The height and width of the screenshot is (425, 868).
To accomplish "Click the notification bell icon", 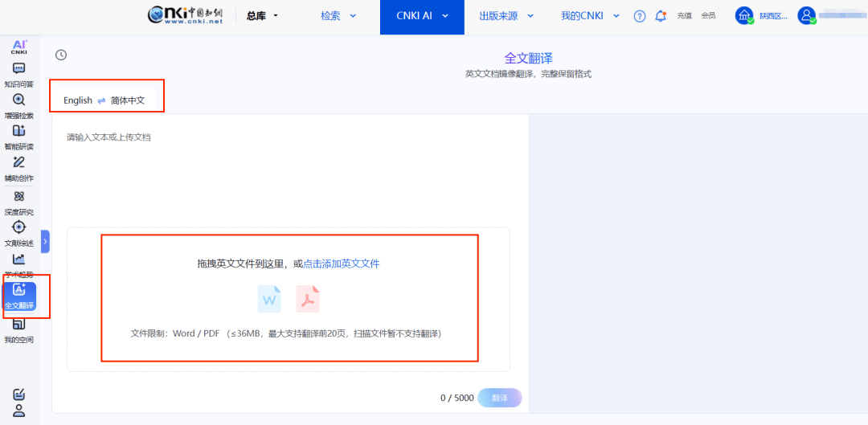I will (x=661, y=16).
